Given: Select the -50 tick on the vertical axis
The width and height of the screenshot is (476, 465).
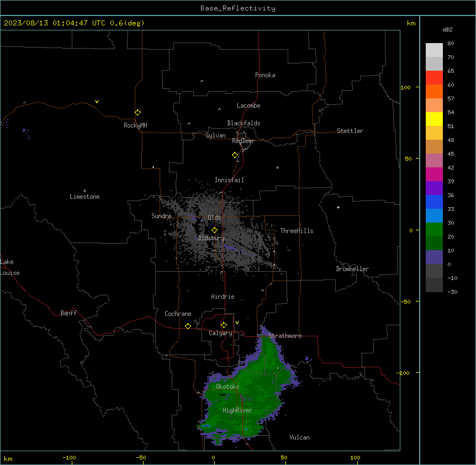Looking at the screenshot, I should [405, 302].
